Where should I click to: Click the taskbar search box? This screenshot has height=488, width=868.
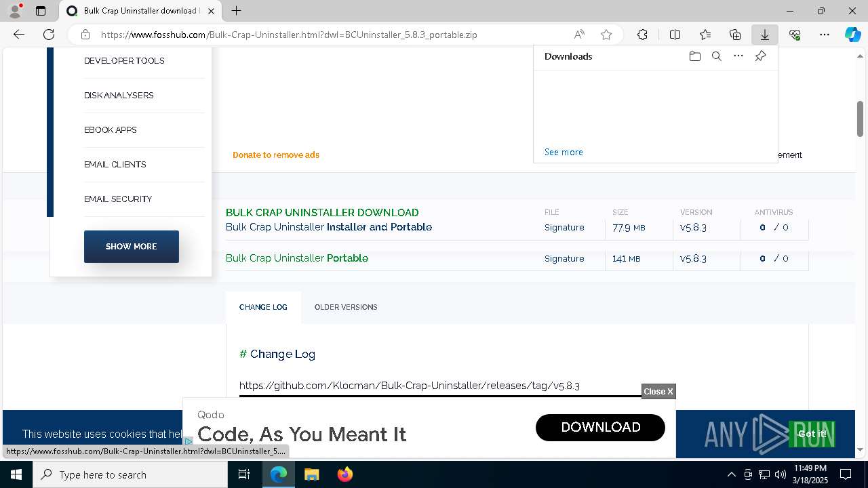(x=130, y=474)
